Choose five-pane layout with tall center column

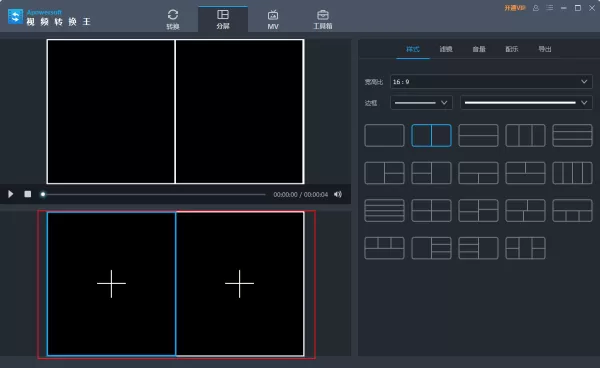[525, 248]
